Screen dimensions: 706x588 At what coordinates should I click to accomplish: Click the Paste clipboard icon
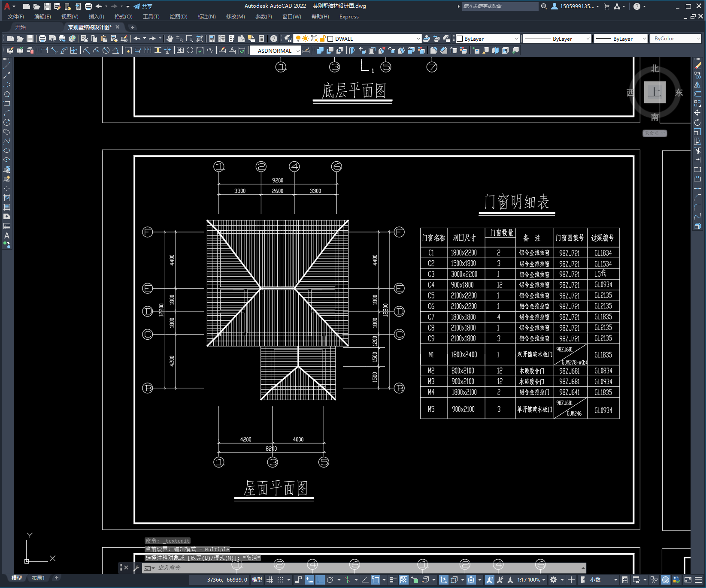pyautogui.click(x=104, y=39)
